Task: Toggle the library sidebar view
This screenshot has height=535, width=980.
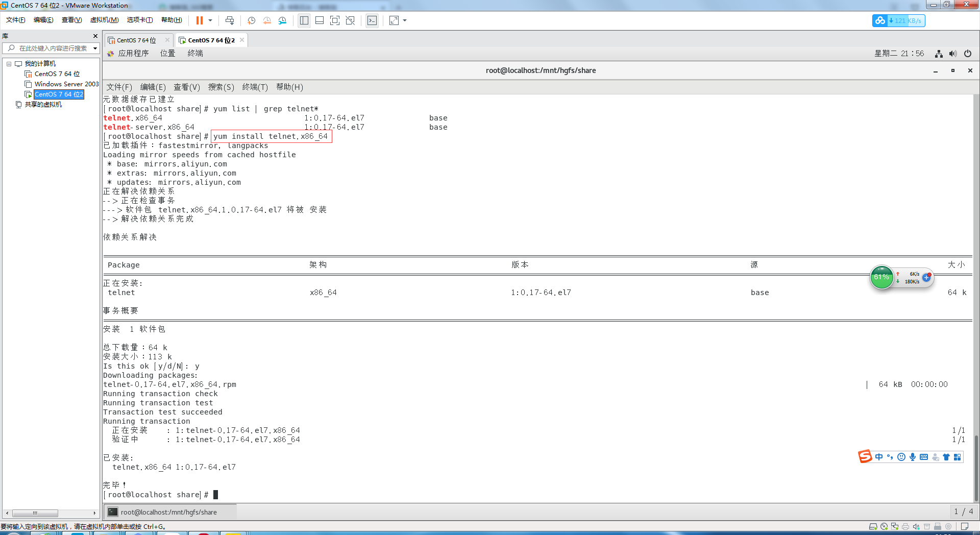Action: (304, 20)
